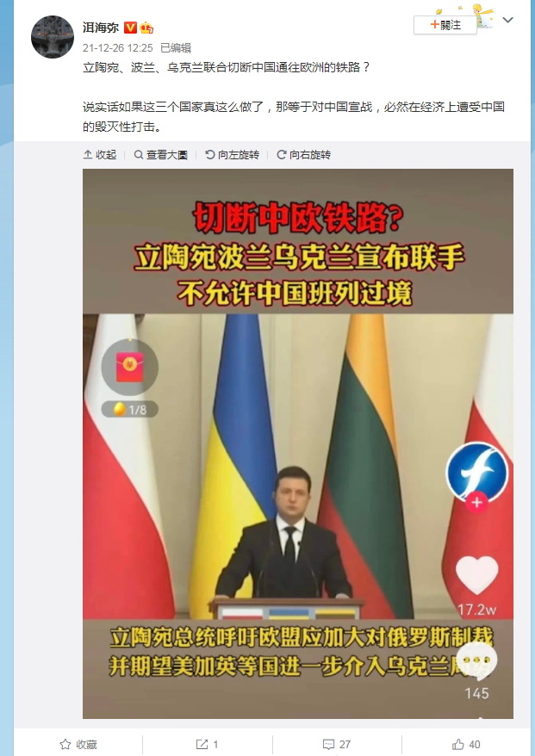This screenshot has height=756, width=535.
Task: Click the 1/8 coin progress indicator
Action: 130,409
